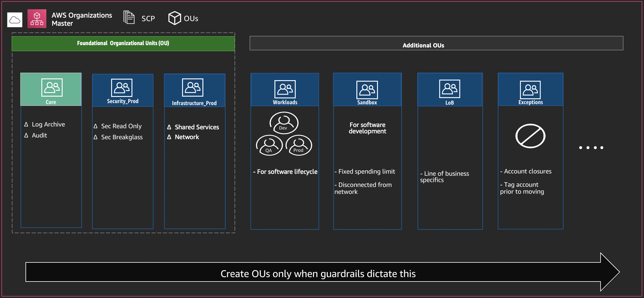The width and height of the screenshot is (644, 298).
Task: Select the SCP documents icon
Action: (x=129, y=17)
